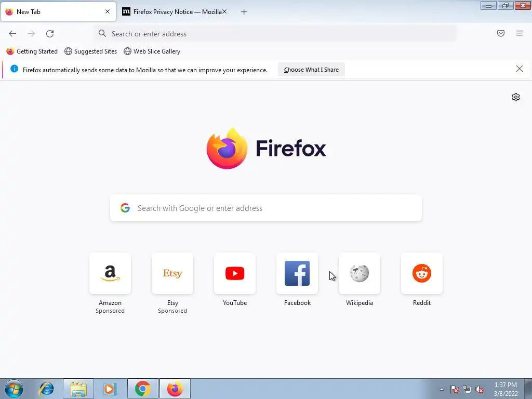Open the Web Slice Gallery bookmark
532x399 pixels.
click(x=152, y=51)
